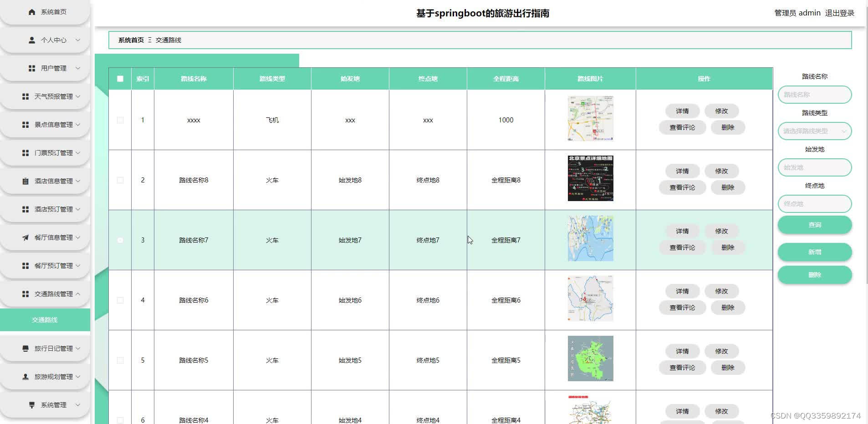Click the 飞机 cell in row 1

tap(272, 120)
